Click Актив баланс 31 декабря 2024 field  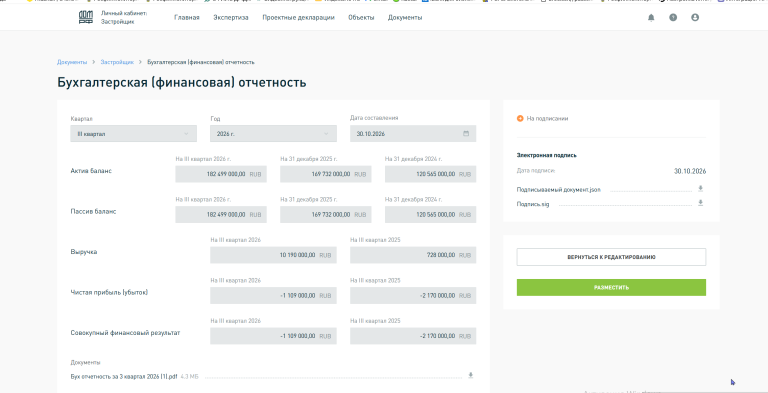pos(431,174)
